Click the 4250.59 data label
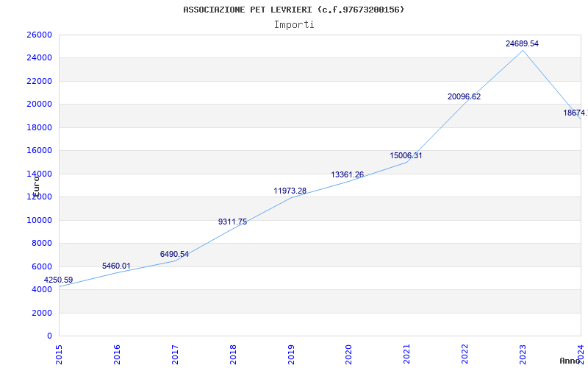588x368 pixels. point(59,280)
